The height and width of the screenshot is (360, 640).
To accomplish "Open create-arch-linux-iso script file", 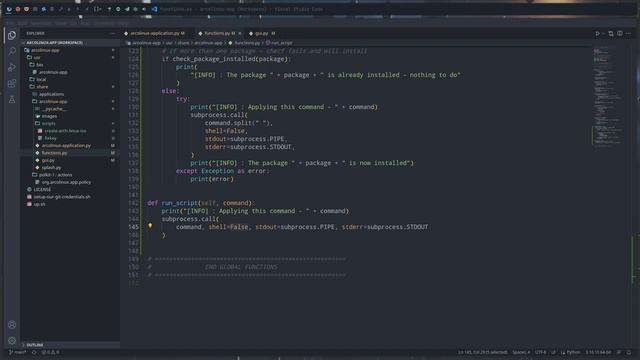I will pyautogui.click(x=71, y=131).
